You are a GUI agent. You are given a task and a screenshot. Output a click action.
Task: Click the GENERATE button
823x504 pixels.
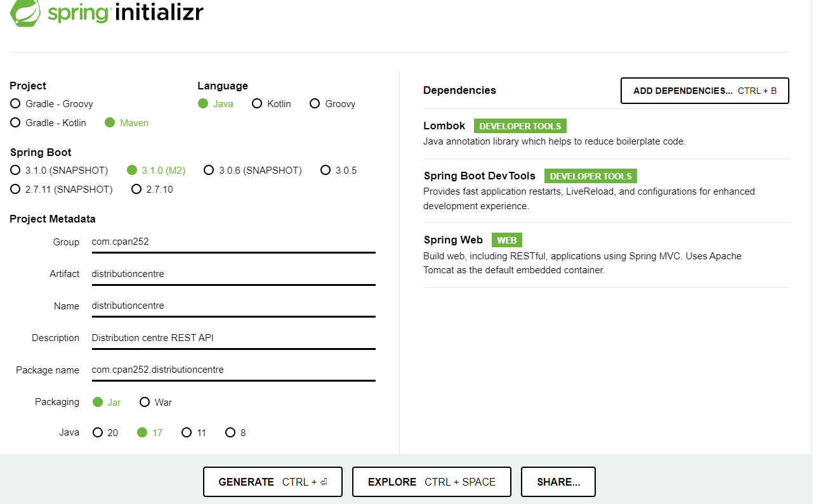click(272, 481)
